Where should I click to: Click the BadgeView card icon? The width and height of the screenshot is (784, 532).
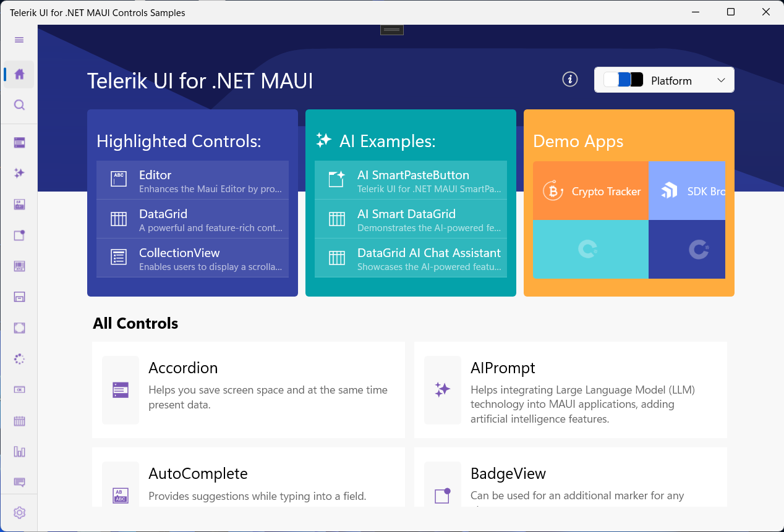tap(442, 496)
